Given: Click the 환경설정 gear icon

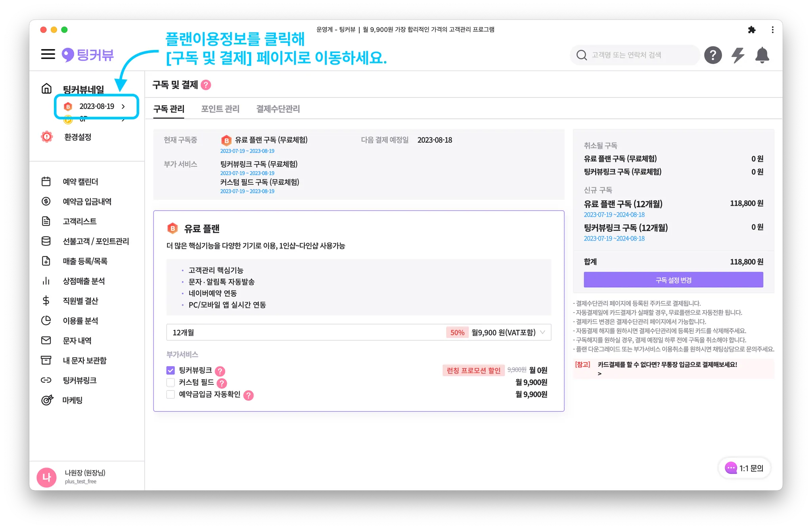Looking at the screenshot, I should [47, 137].
